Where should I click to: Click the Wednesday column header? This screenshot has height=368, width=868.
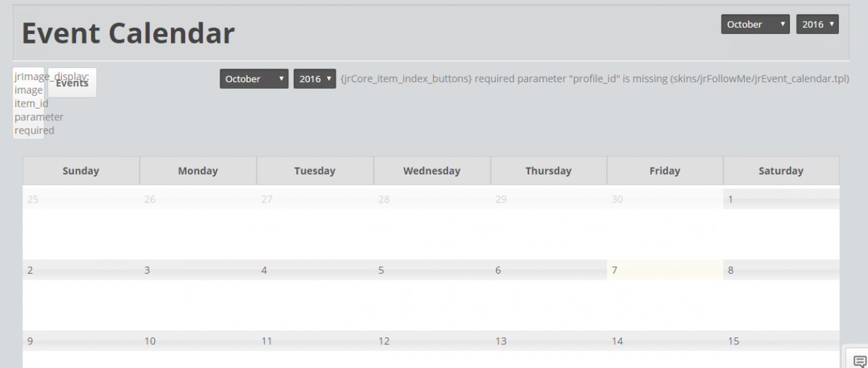point(431,171)
